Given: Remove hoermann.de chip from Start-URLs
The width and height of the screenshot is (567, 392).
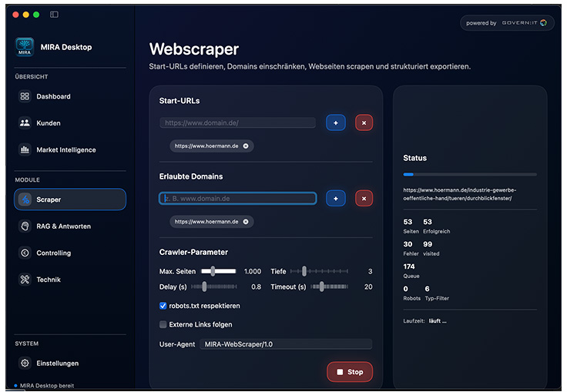Looking at the screenshot, I should coord(246,146).
